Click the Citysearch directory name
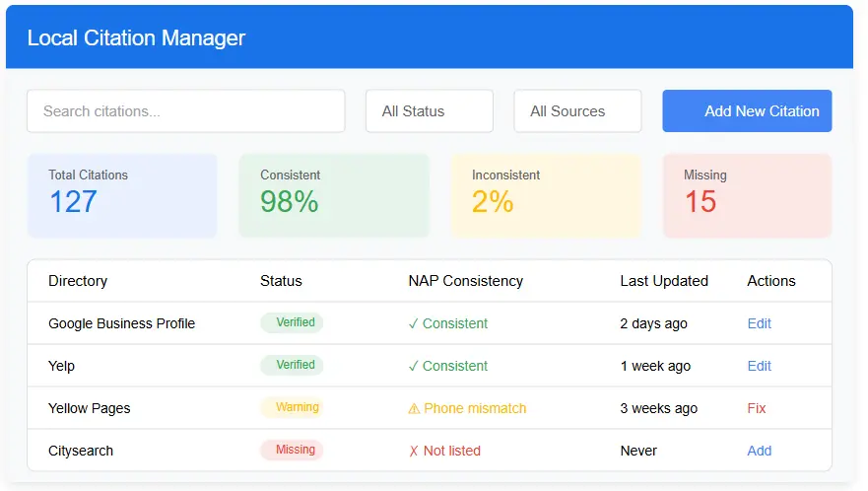Viewport: 868px width, 491px height. (81, 451)
